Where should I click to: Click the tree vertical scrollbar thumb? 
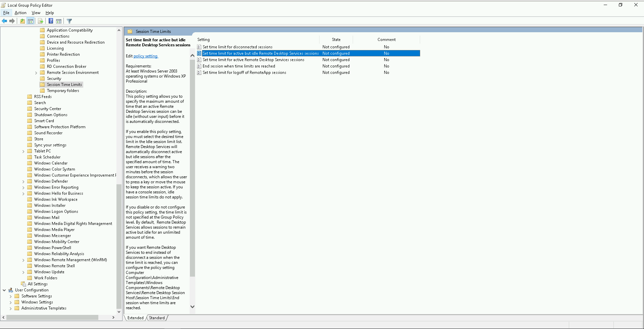click(x=119, y=246)
